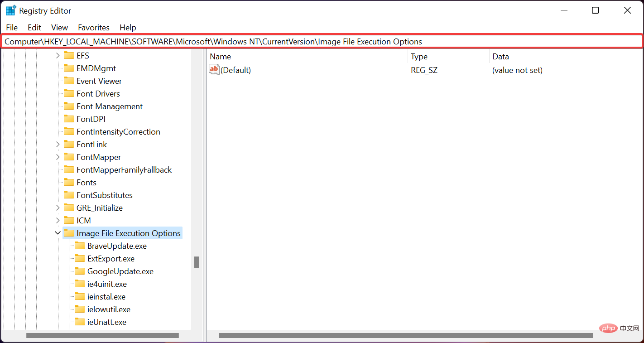The width and height of the screenshot is (644, 343).
Task: Expand the ICM key
Action: 58,221
